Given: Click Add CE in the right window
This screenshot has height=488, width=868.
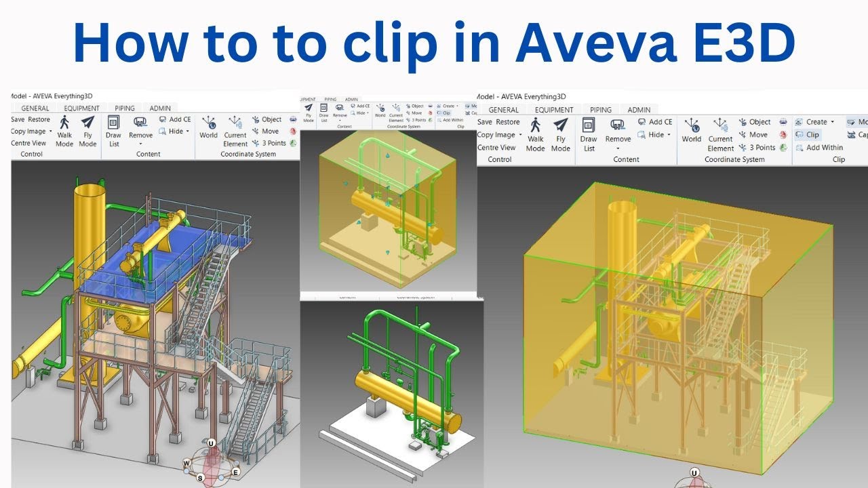Looking at the screenshot, I should pos(655,122).
